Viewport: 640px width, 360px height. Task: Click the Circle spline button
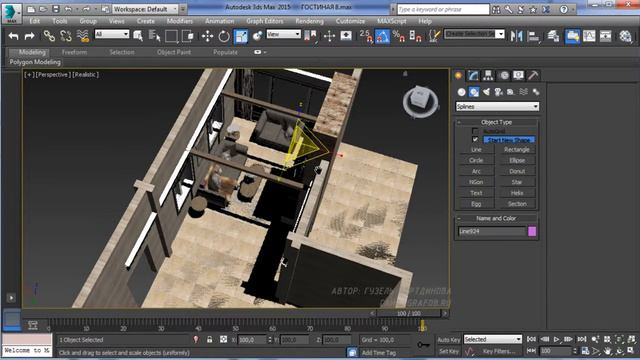(476, 160)
